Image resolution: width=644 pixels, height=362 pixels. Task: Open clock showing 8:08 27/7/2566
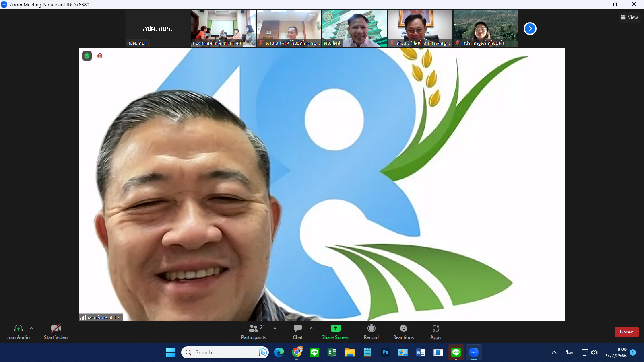[615, 352]
